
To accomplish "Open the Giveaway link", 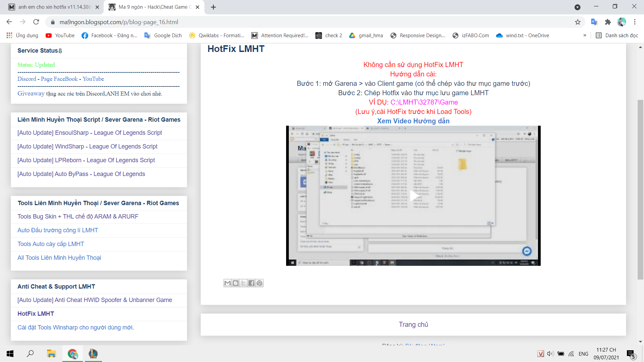I will coord(31,94).
